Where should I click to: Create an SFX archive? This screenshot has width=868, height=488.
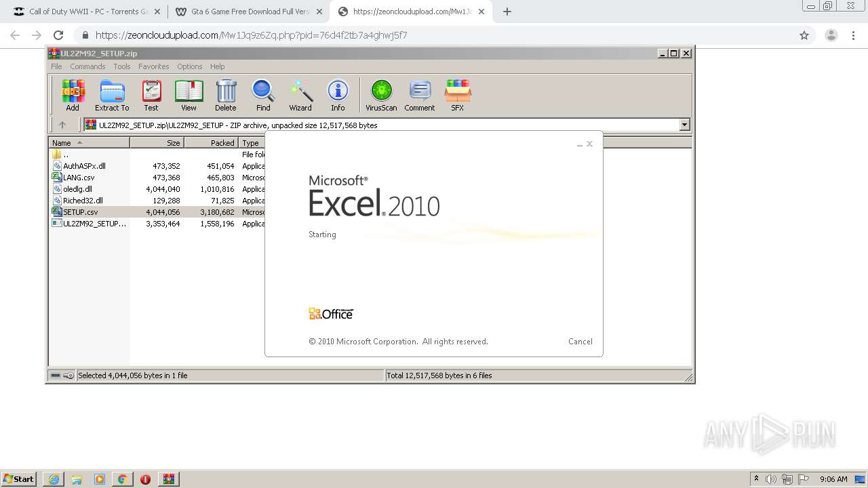[x=458, y=95]
